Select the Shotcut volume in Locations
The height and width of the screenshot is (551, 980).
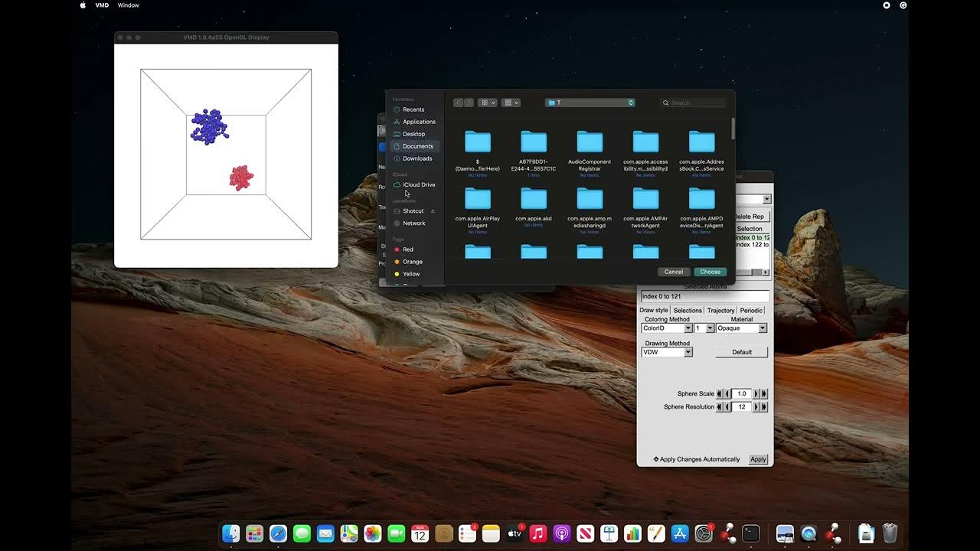[x=413, y=211]
